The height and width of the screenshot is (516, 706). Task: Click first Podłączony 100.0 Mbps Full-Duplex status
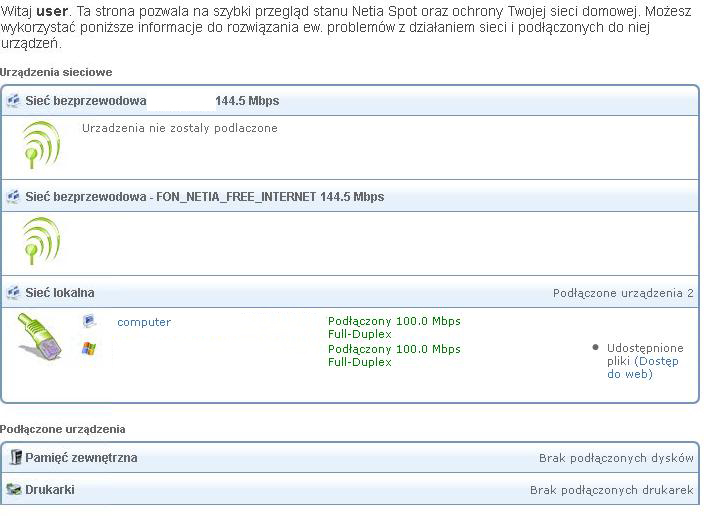click(394, 327)
